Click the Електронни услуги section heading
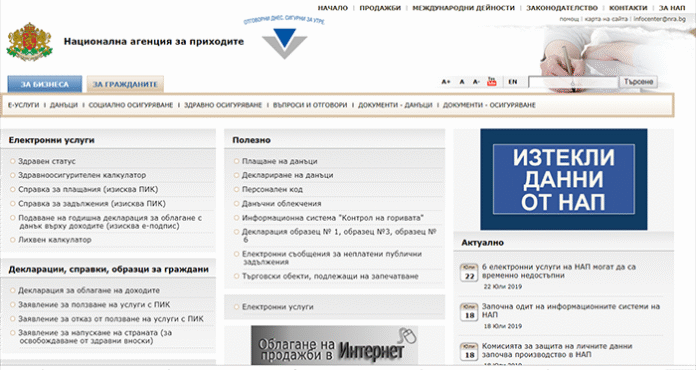The height and width of the screenshot is (370, 696). (x=51, y=140)
